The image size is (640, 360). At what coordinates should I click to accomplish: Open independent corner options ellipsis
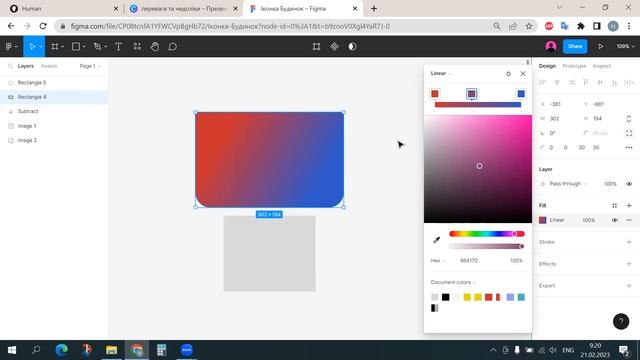tap(629, 147)
